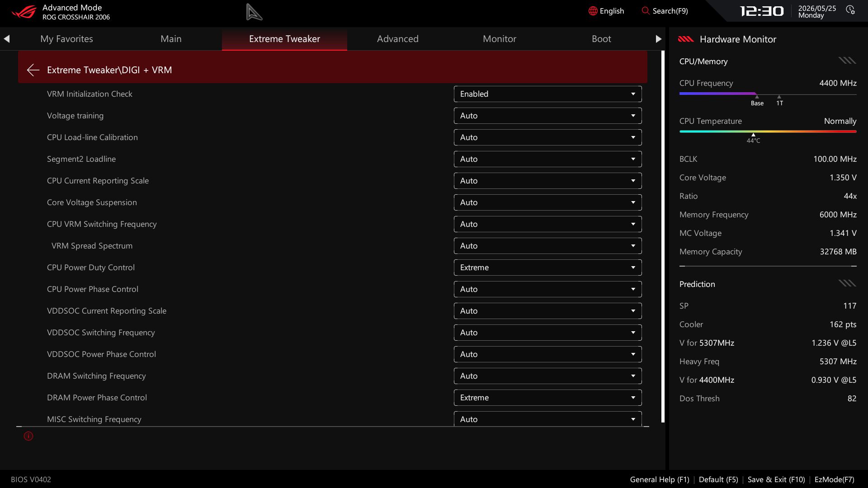Click the BIOS V0402 version text
The image size is (868, 488).
click(x=31, y=479)
